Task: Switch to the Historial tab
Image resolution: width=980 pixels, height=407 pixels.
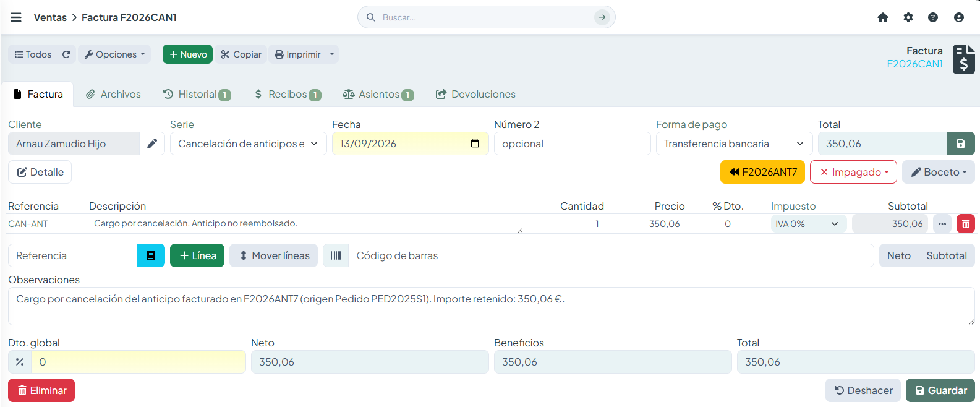Action: pyautogui.click(x=197, y=94)
